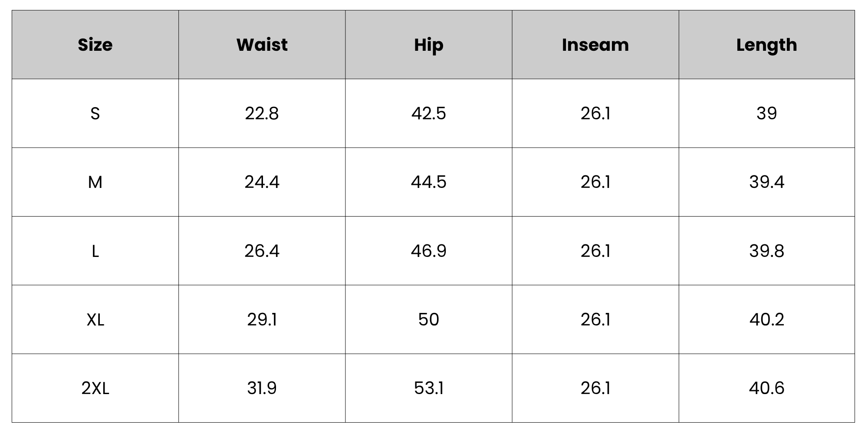Select the size XL row label
868x434 pixels.
[95, 319]
